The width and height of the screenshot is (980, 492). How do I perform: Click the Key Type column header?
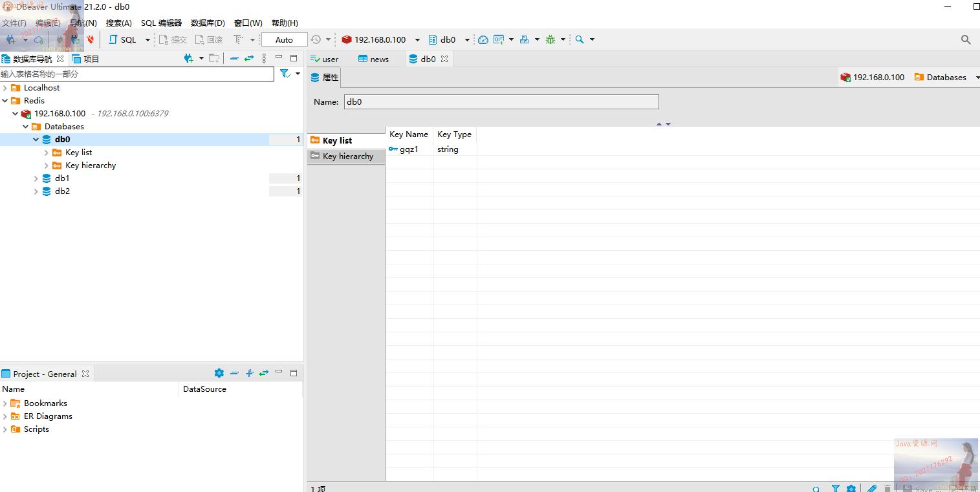pyautogui.click(x=455, y=134)
